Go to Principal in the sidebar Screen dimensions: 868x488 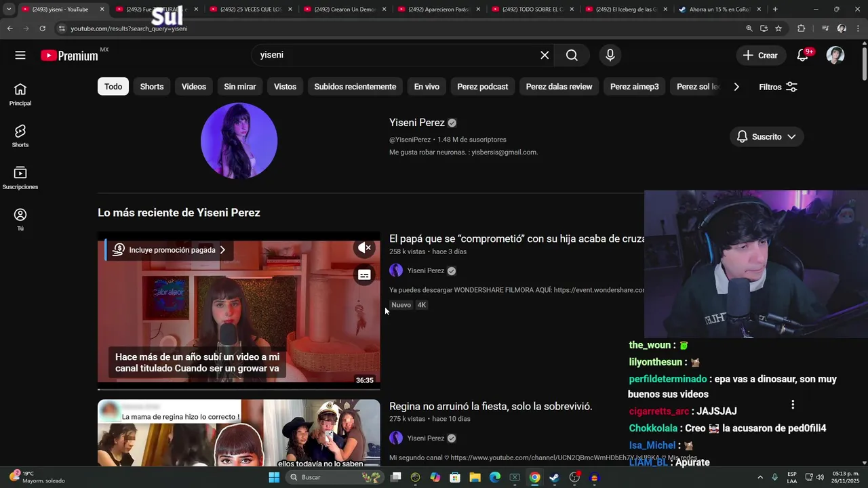pos(20,94)
